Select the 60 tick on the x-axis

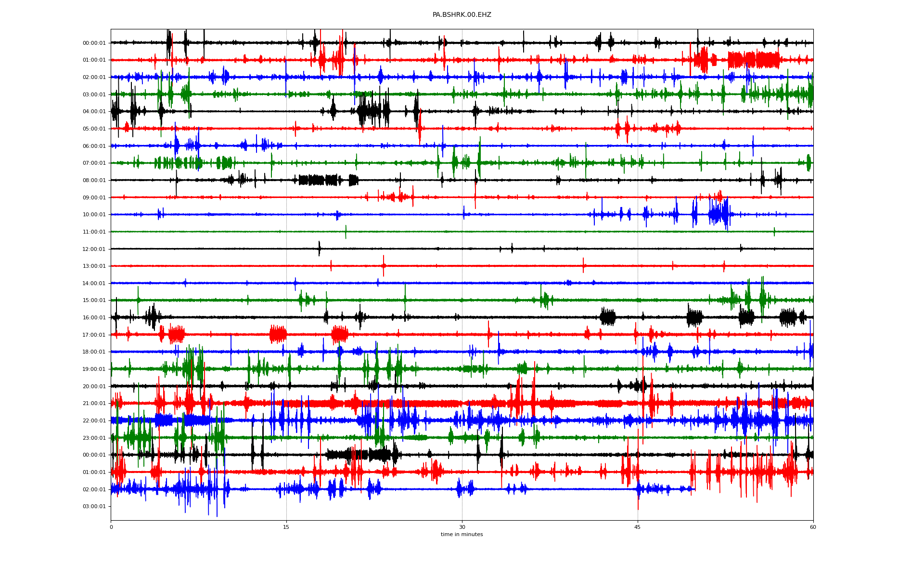[x=813, y=527]
